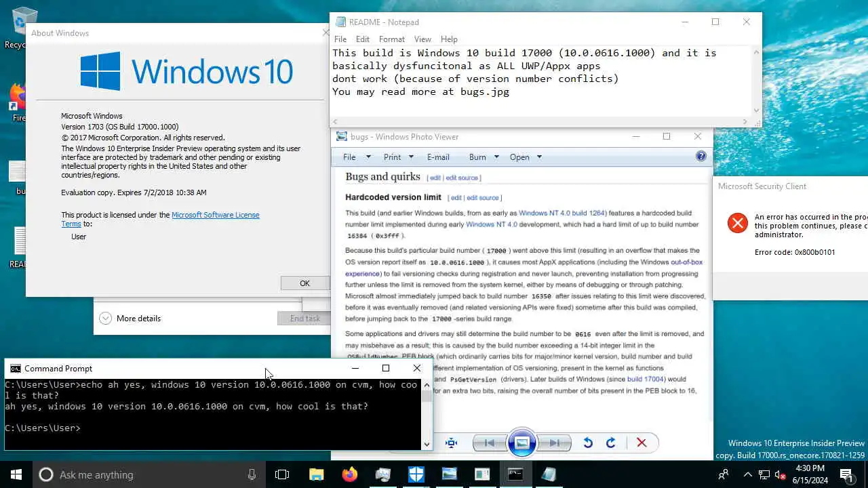Click Command Prompt scrollbar up arrow
This screenshot has width=868, height=488.
coord(427,385)
